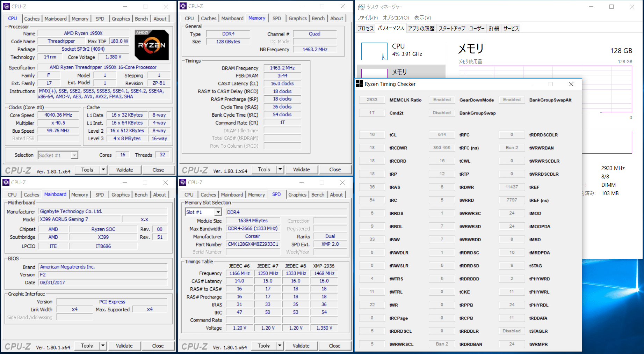Click the Ryzen logo in the CPU-Z CPU window

(x=152, y=45)
